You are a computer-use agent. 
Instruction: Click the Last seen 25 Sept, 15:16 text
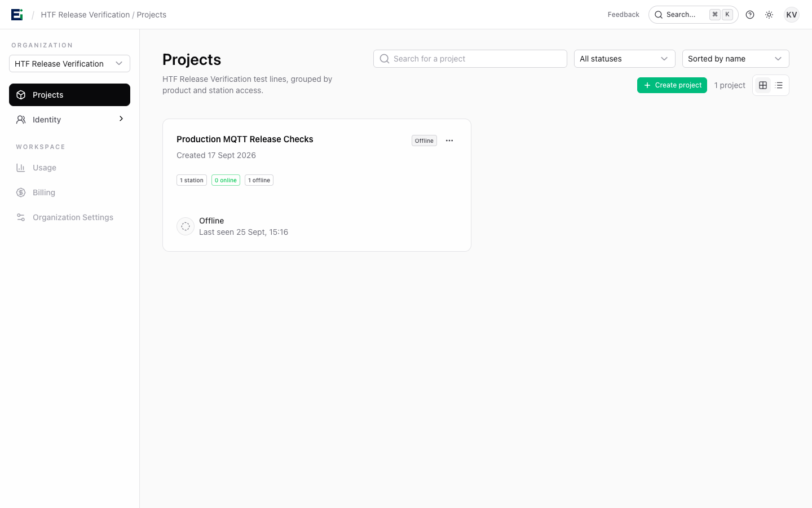click(244, 232)
